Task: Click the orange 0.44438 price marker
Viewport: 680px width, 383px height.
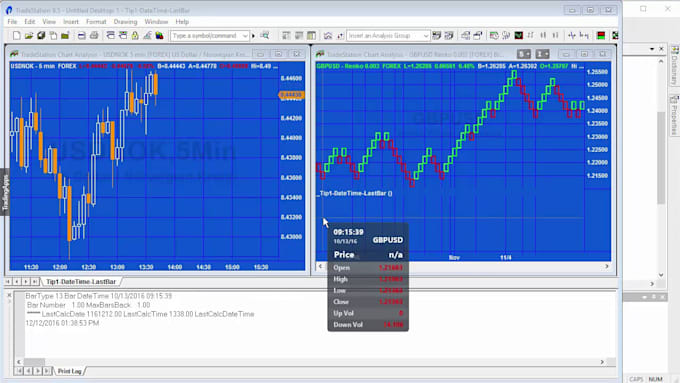Action: tap(291, 95)
